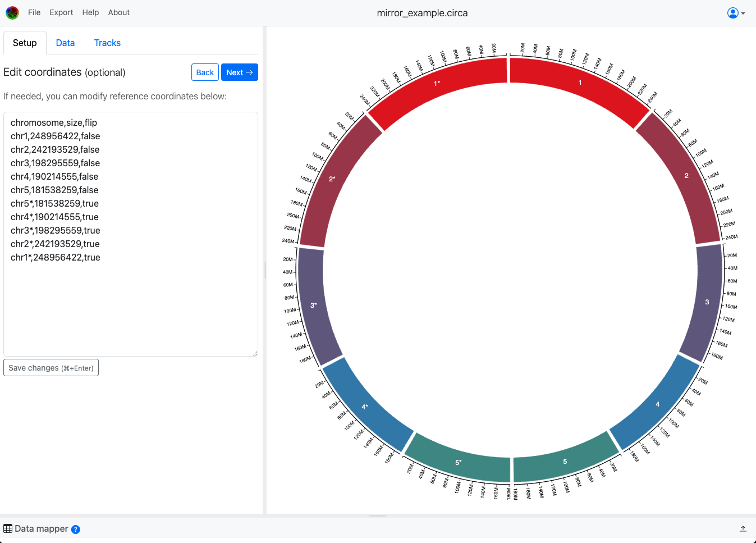Open the Export menu

click(x=61, y=12)
